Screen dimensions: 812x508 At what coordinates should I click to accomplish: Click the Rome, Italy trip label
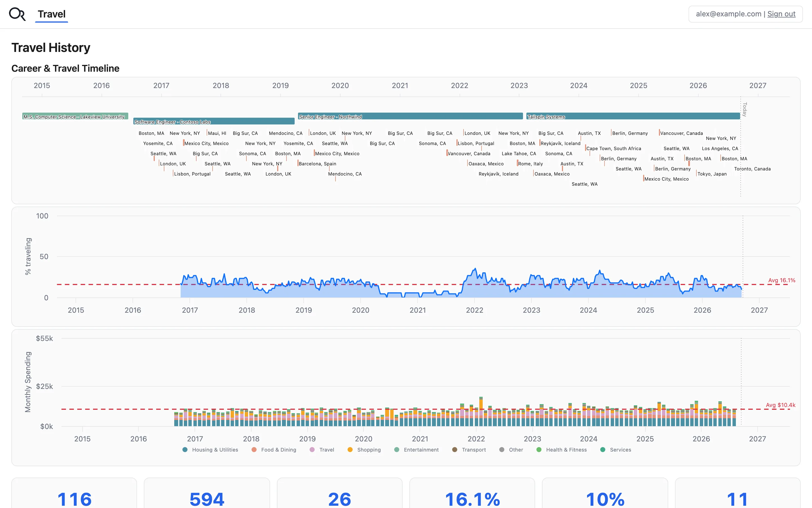click(x=530, y=164)
